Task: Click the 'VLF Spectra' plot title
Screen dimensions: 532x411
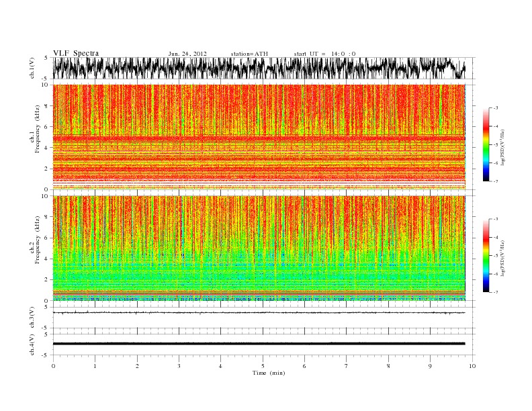Action: 76,53
